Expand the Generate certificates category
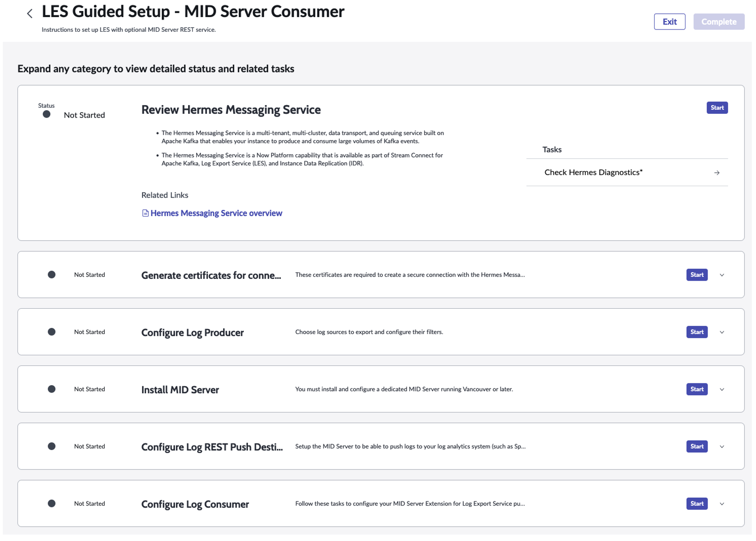The image size is (756, 541). click(722, 275)
